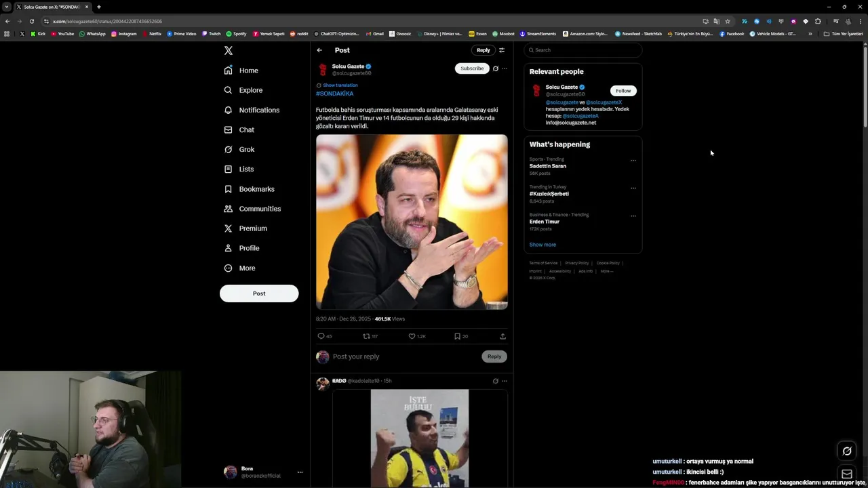Click Show more under What's happening

click(x=542, y=245)
